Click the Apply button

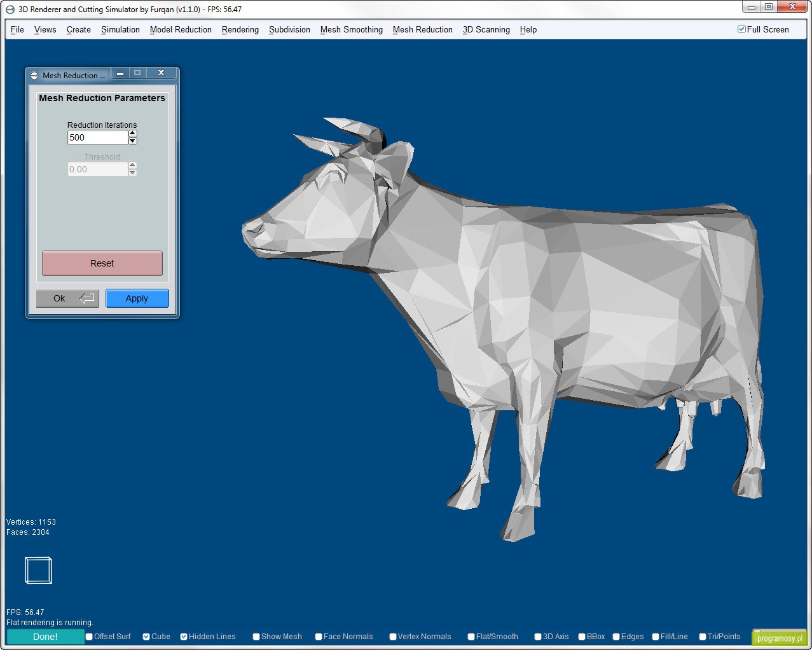pos(137,298)
